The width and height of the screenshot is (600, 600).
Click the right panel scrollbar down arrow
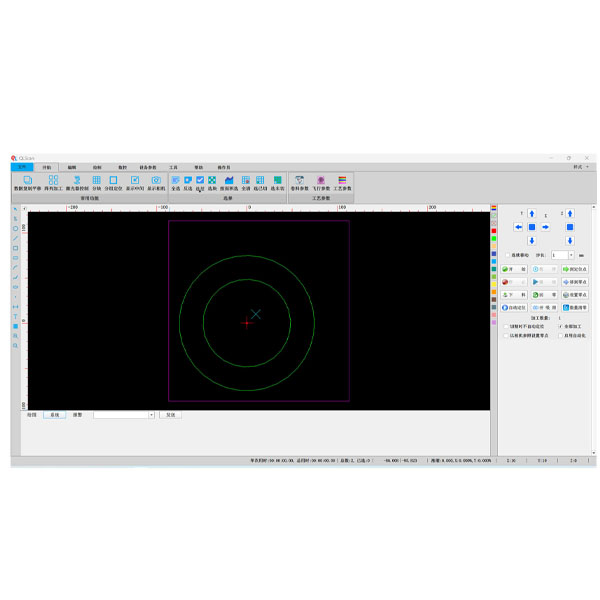[593, 453]
